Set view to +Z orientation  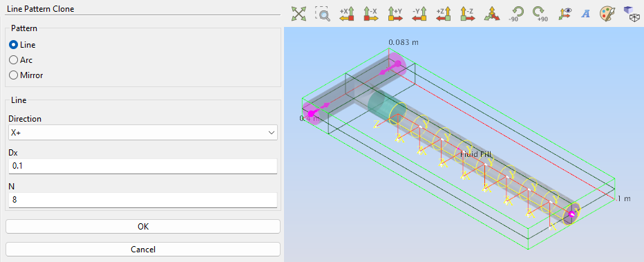(444, 14)
